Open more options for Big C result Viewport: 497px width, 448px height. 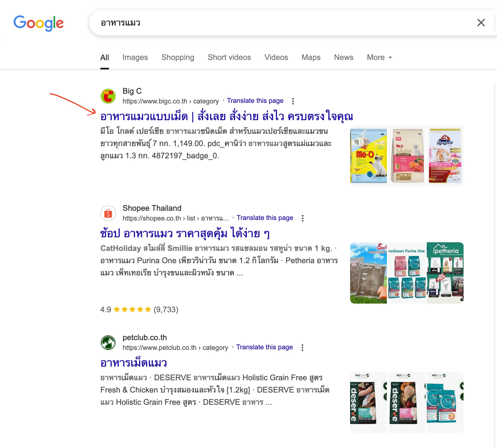[293, 101]
